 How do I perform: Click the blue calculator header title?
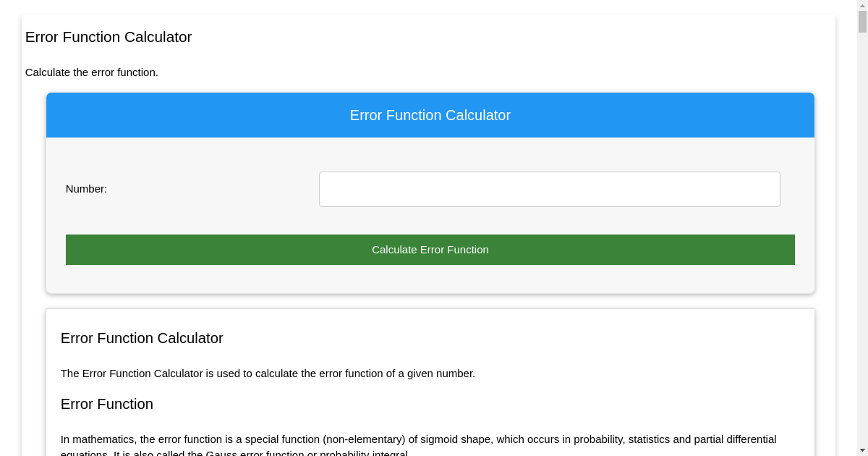[x=430, y=116]
